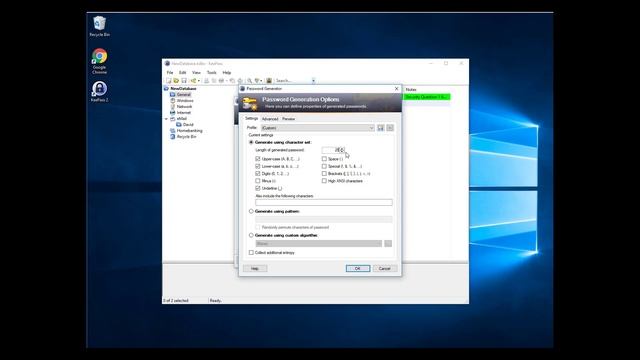This screenshot has height=360, width=640.
Task: Open the Open URL dropdown arrow
Action: tap(227, 81)
